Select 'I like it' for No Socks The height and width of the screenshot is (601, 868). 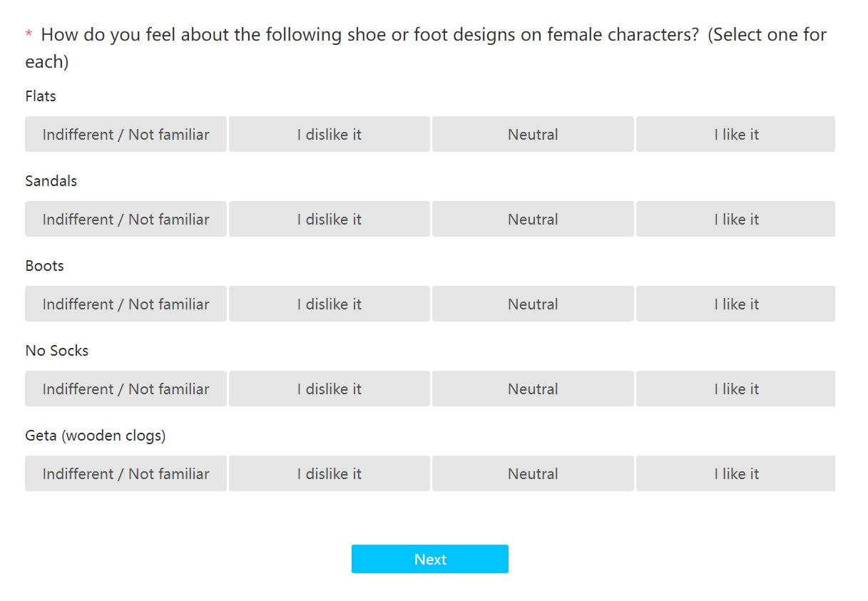tap(736, 389)
